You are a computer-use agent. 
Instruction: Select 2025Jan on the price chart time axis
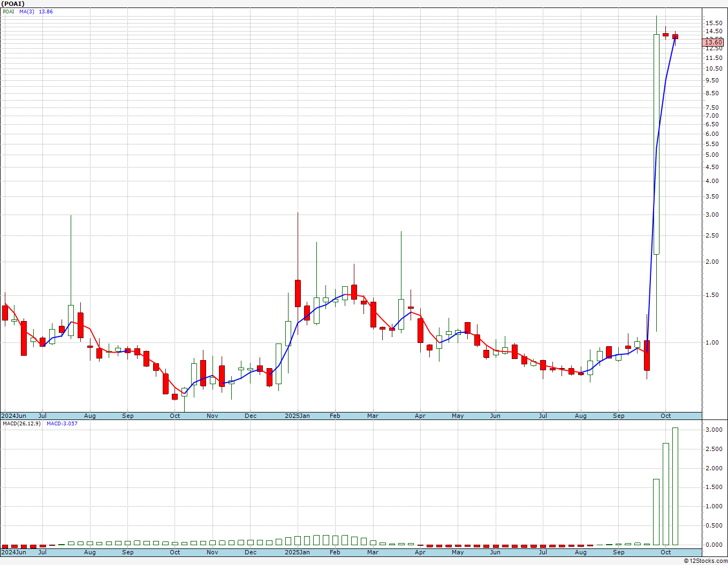pyautogui.click(x=297, y=416)
